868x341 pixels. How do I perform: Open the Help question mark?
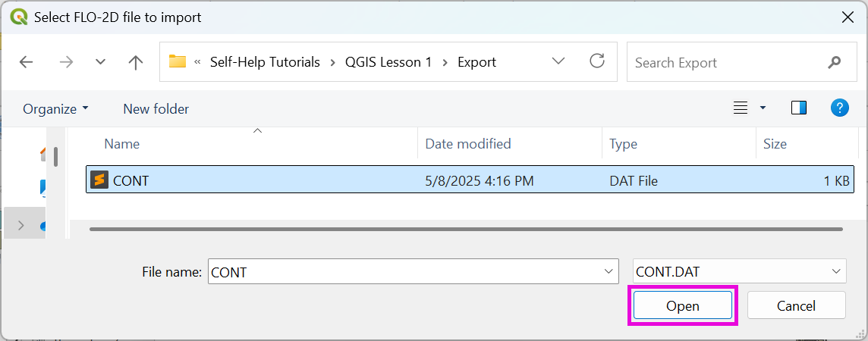[x=839, y=108]
